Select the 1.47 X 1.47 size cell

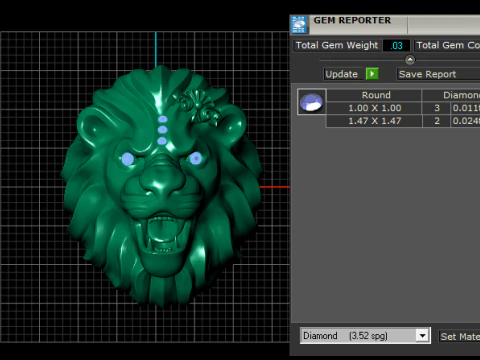click(x=374, y=121)
